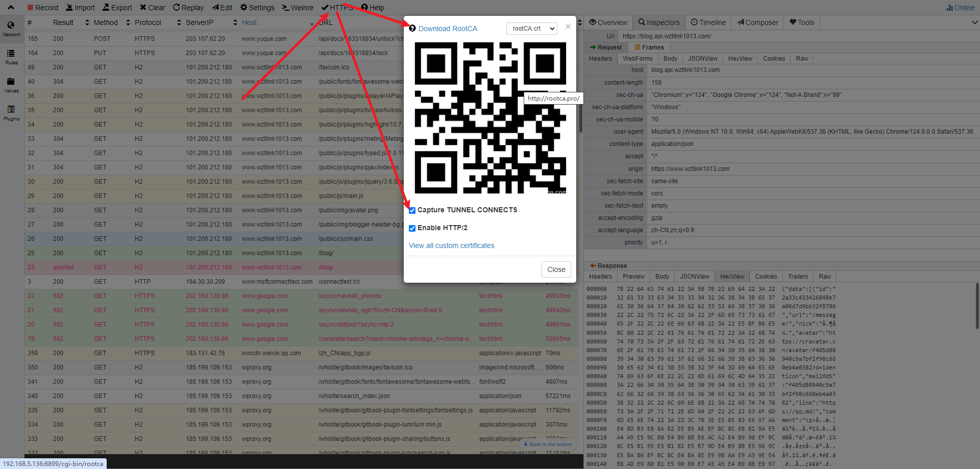Screen dimensions: 980x469
Task: Click the help icon beside Download RootCA
Action: click(x=412, y=29)
